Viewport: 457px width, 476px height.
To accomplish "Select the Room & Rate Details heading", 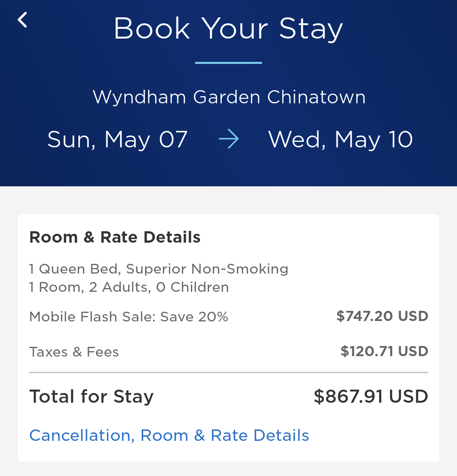I will (115, 237).
